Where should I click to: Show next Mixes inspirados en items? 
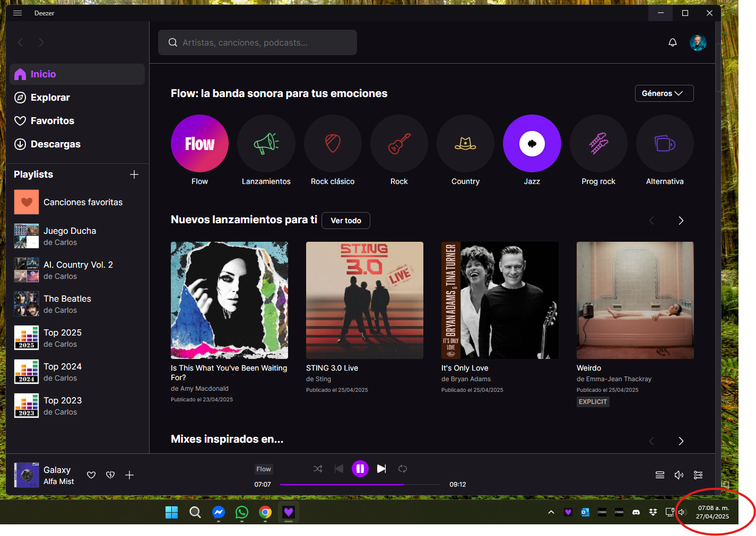coord(681,441)
